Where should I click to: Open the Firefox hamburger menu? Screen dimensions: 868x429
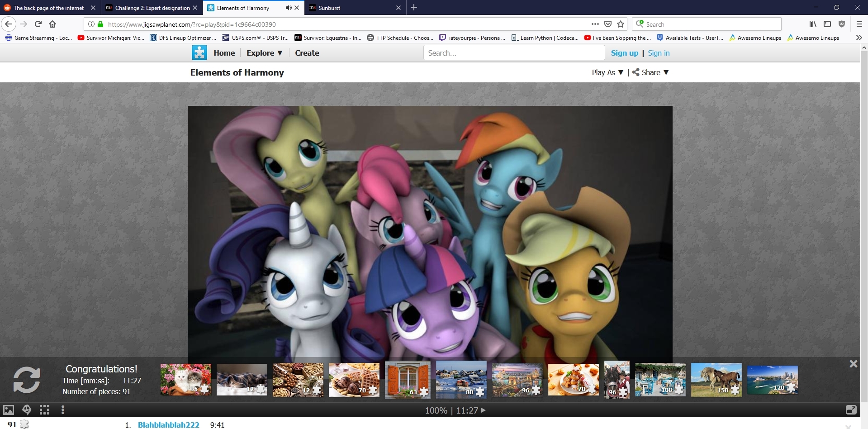(859, 24)
